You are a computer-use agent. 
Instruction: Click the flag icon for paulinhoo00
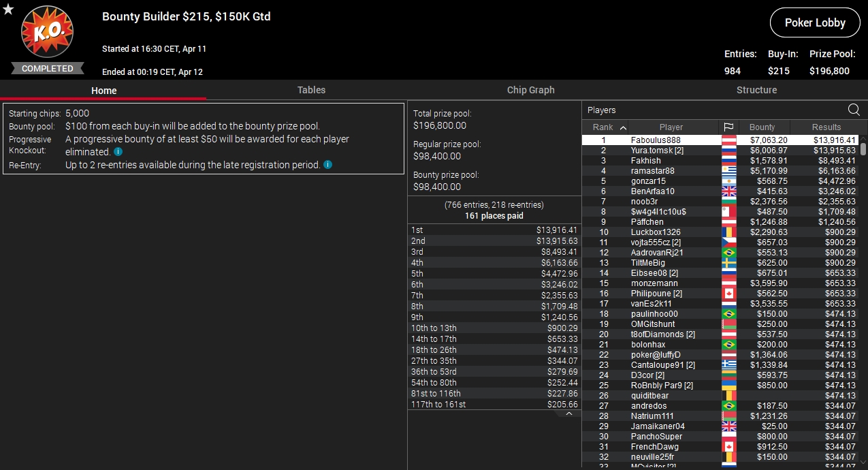click(728, 314)
